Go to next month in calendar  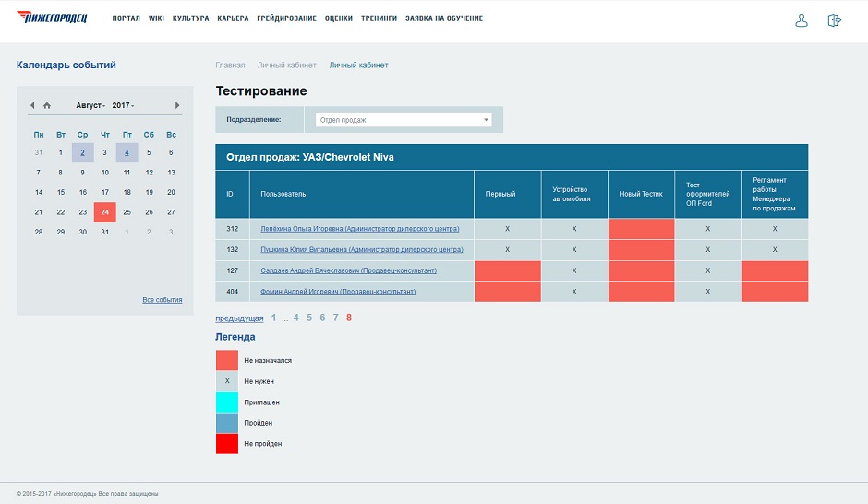pyautogui.click(x=177, y=105)
